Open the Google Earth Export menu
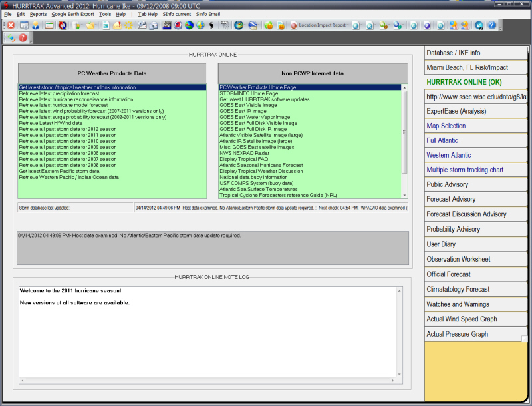The width and height of the screenshot is (532, 406). tap(72, 14)
